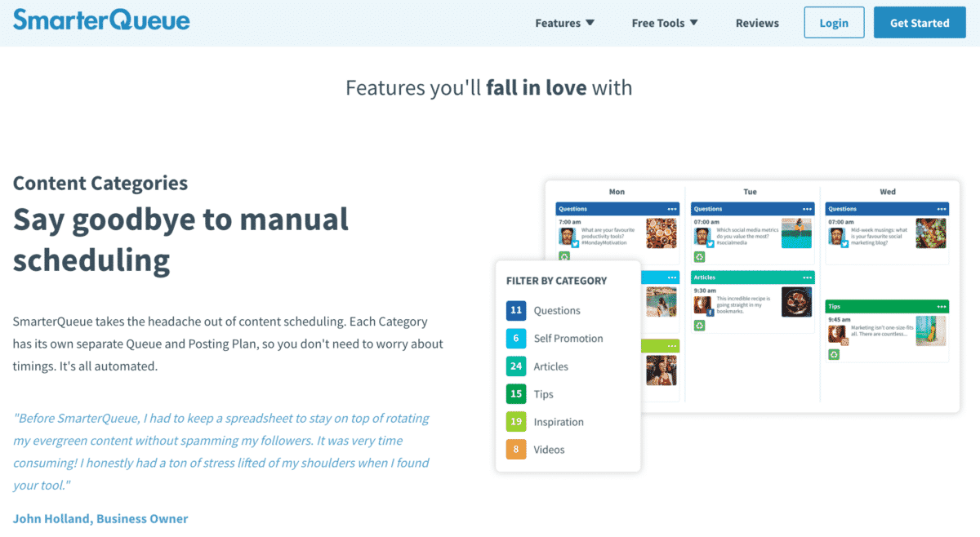
Task: Click the Twitter badge on Tuesday's Questions post
Action: coord(709,243)
